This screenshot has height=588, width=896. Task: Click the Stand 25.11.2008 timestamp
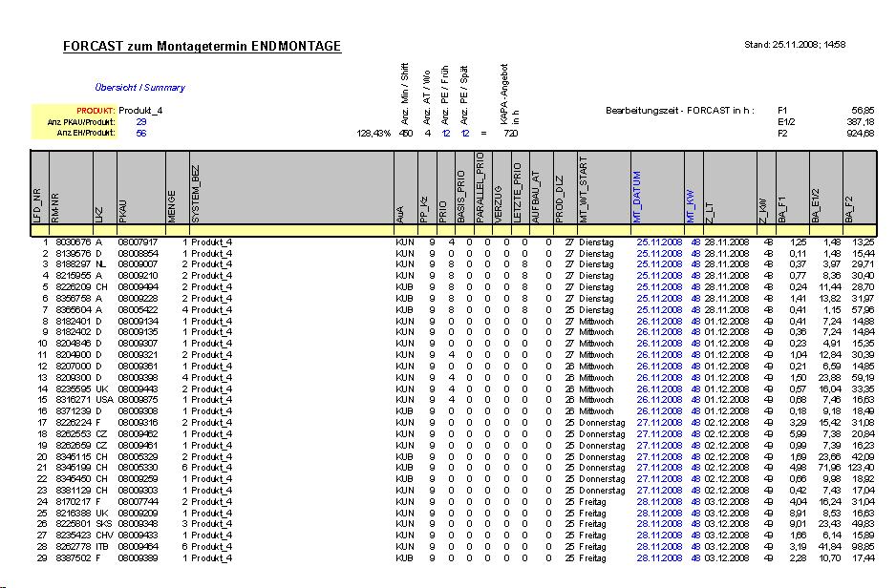click(795, 44)
